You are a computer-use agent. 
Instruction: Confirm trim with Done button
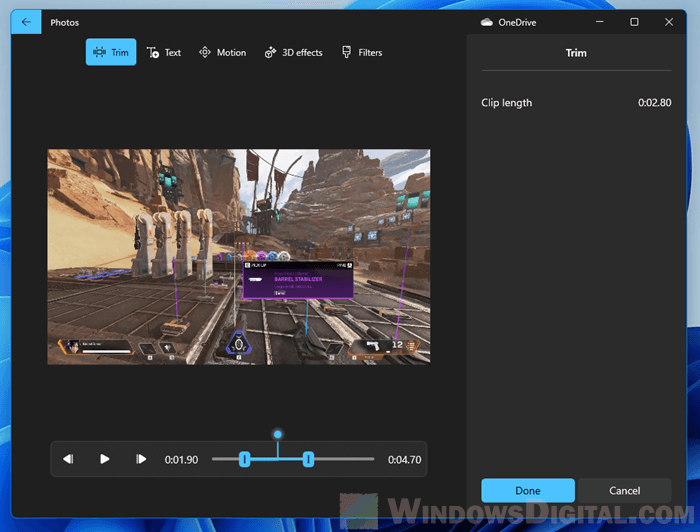coord(528,490)
